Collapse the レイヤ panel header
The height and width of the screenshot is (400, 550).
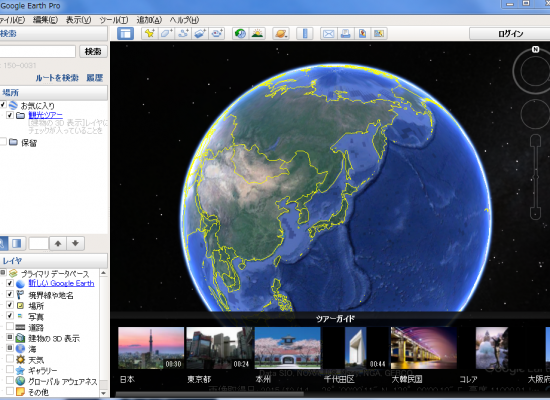(53, 261)
